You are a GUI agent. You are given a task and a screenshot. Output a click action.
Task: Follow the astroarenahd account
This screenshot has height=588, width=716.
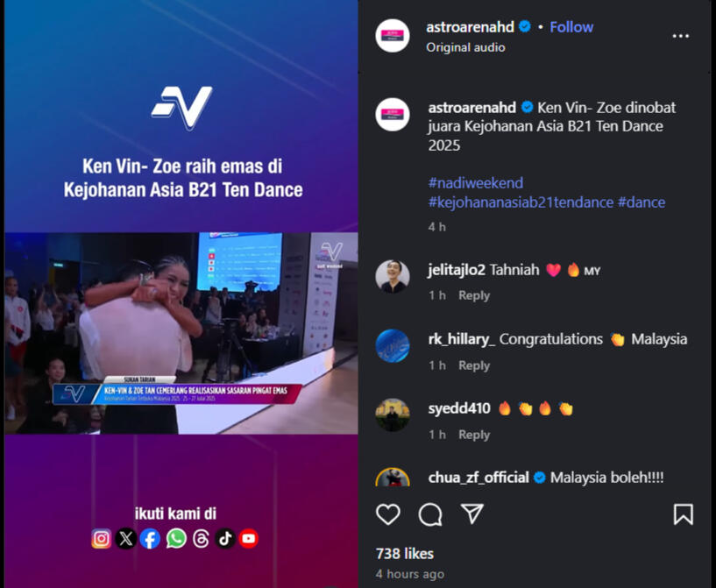pos(571,27)
